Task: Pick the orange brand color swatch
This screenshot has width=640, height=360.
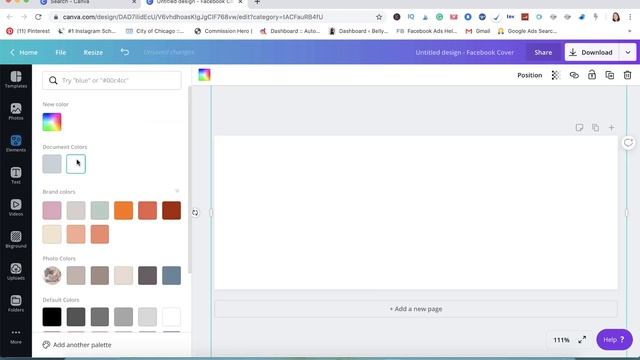Action: [123, 210]
